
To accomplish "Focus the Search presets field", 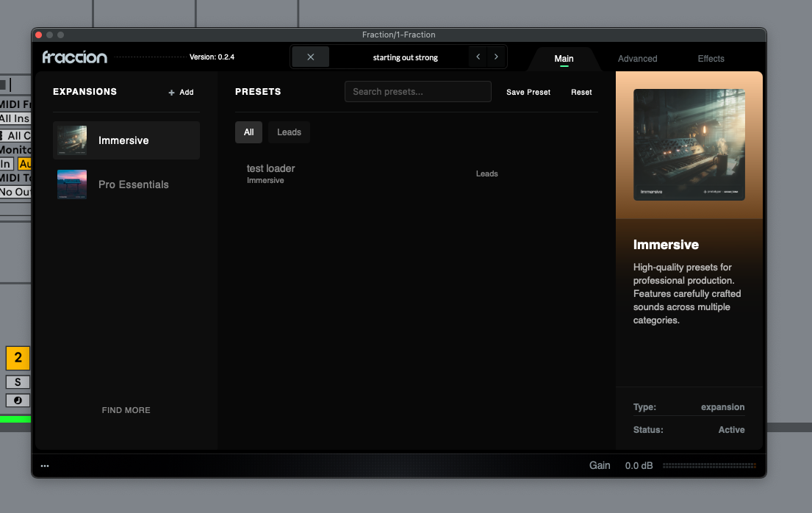I will (x=418, y=92).
